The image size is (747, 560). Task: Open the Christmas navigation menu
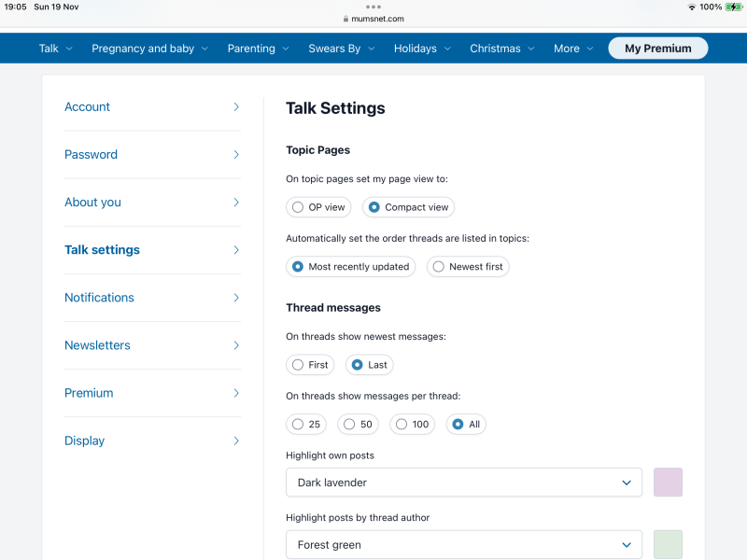click(502, 49)
